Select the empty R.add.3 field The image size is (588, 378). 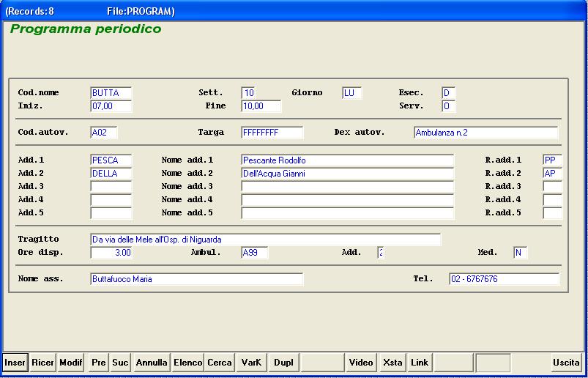pos(552,187)
